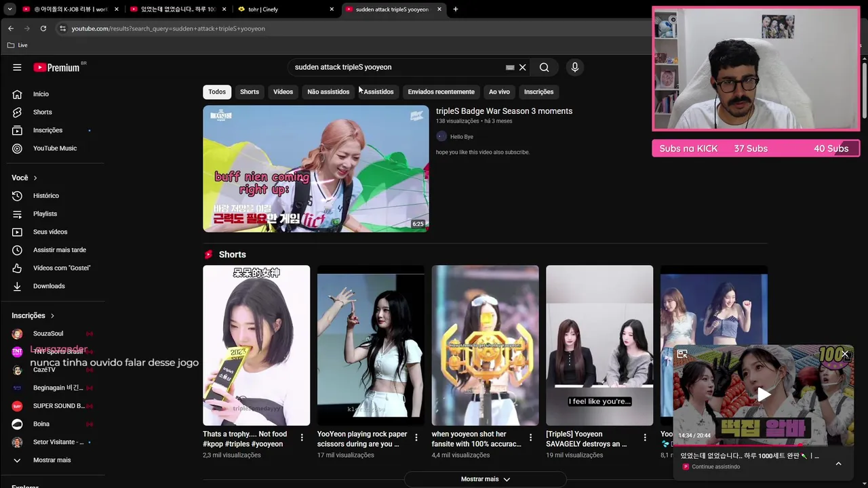This screenshot has width=868, height=488.
Task: Select the Shorts filter chip
Action: (x=250, y=91)
